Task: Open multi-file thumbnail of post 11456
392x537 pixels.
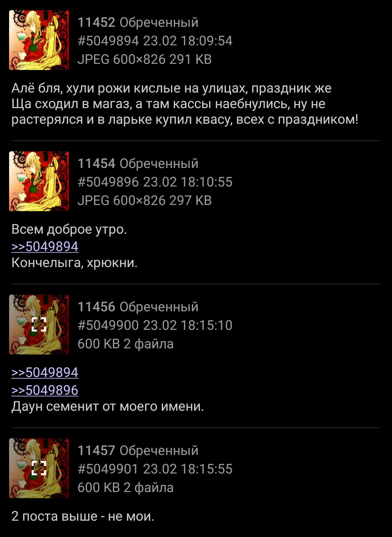Action: [39, 324]
